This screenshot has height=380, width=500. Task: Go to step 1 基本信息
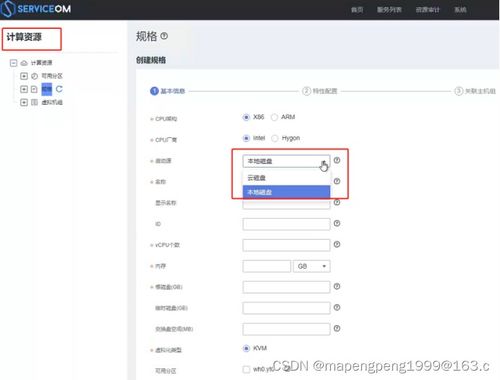click(x=168, y=91)
